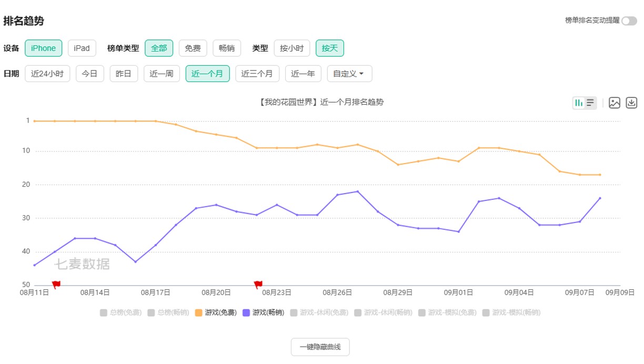Switch granularity to 按小时
The image size is (644, 364).
(x=292, y=48)
